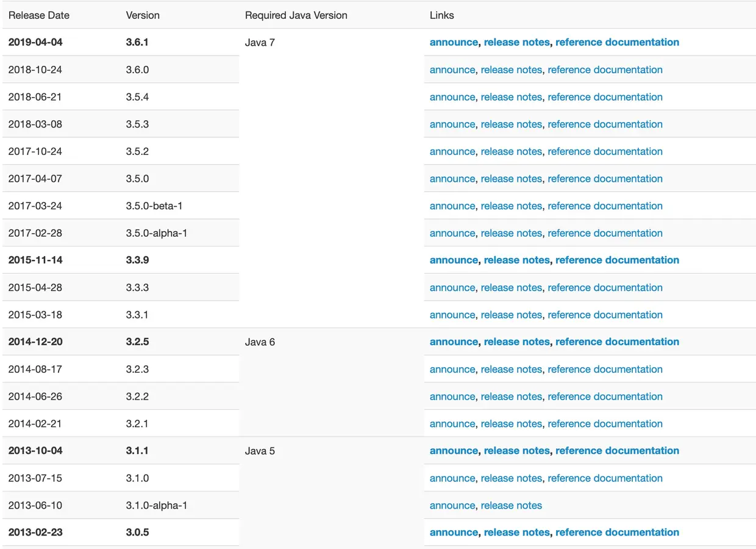756x549 pixels.
Task: View release notes for 3.1.0-alpha-1
Action: coord(512,505)
